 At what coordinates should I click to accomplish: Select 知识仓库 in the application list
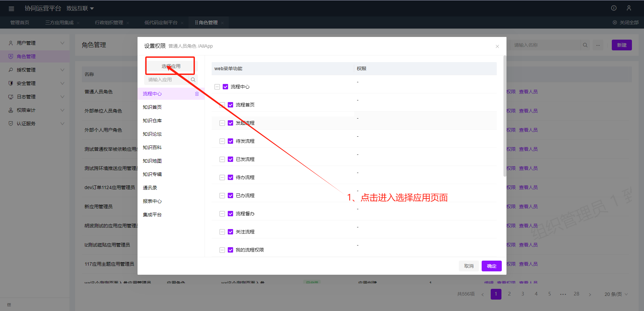tap(152, 121)
